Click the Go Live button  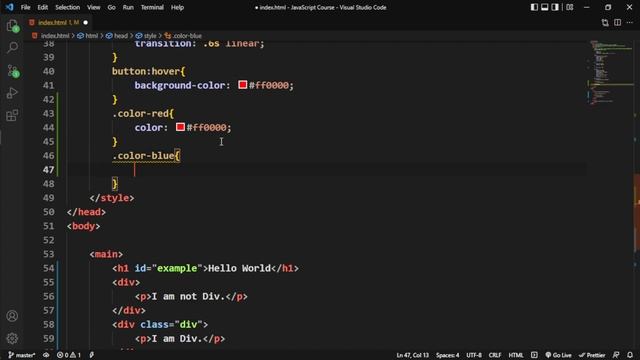click(558, 355)
